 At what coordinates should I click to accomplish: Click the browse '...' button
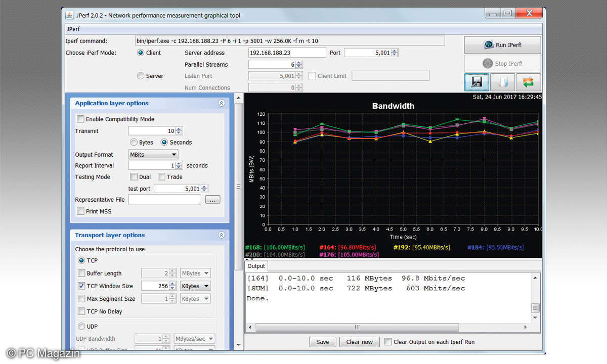[x=212, y=200]
